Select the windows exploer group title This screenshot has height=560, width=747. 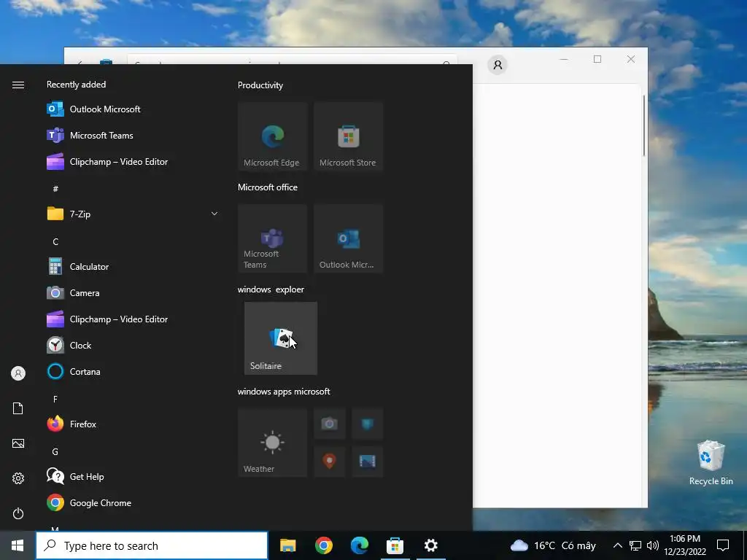(x=271, y=289)
